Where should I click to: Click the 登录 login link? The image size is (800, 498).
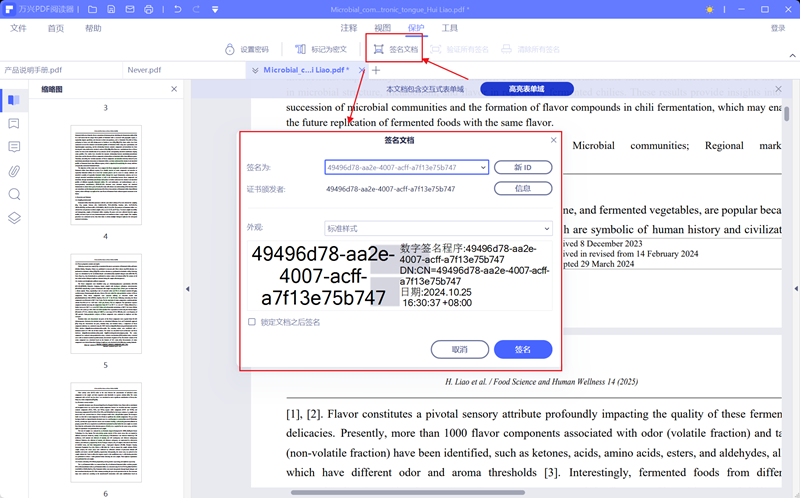(778, 28)
